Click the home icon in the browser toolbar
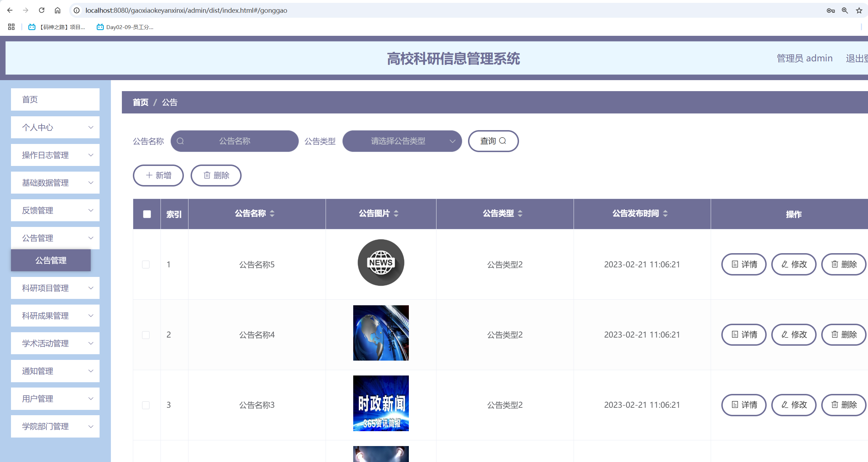Viewport: 868px width, 462px height. (58, 10)
